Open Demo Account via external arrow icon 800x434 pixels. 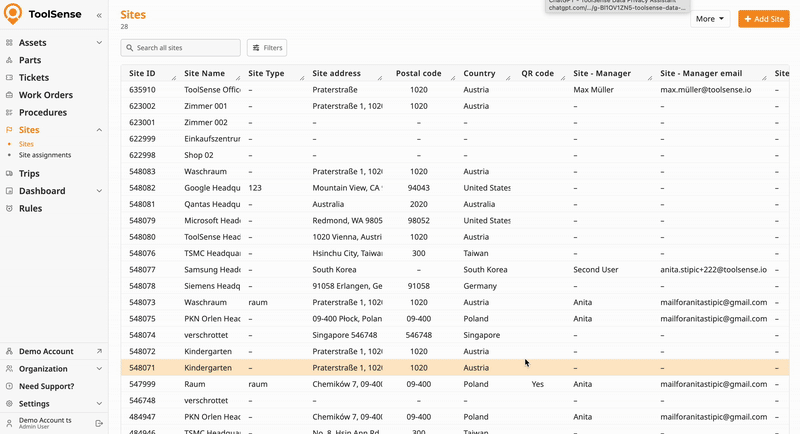point(99,351)
